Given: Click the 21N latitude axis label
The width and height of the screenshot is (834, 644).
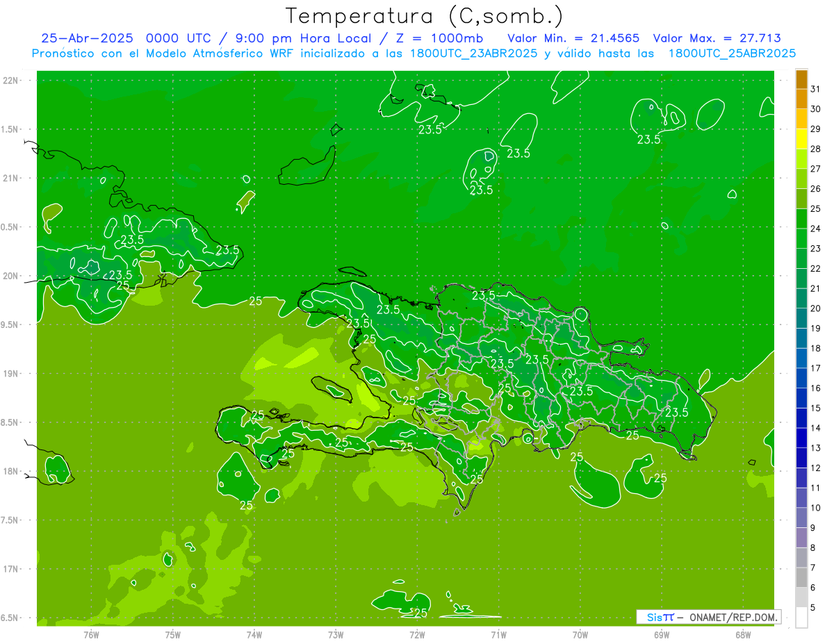Looking at the screenshot, I should click(10, 179).
